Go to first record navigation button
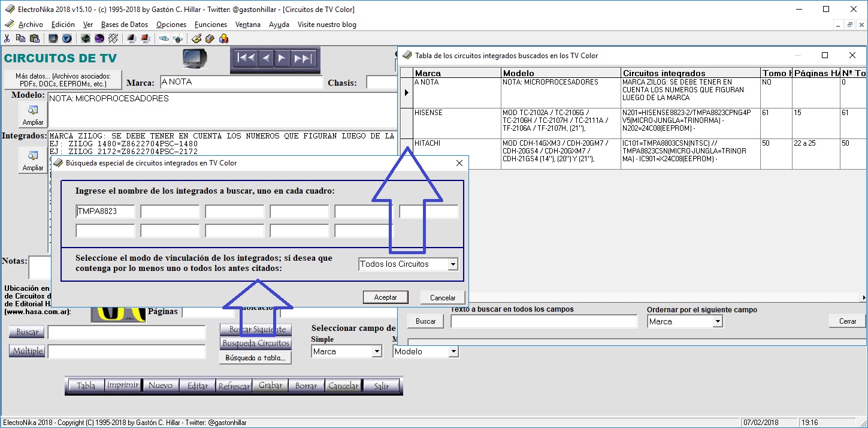The height and width of the screenshot is (428, 868). pyautogui.click(x=246, y=58)
